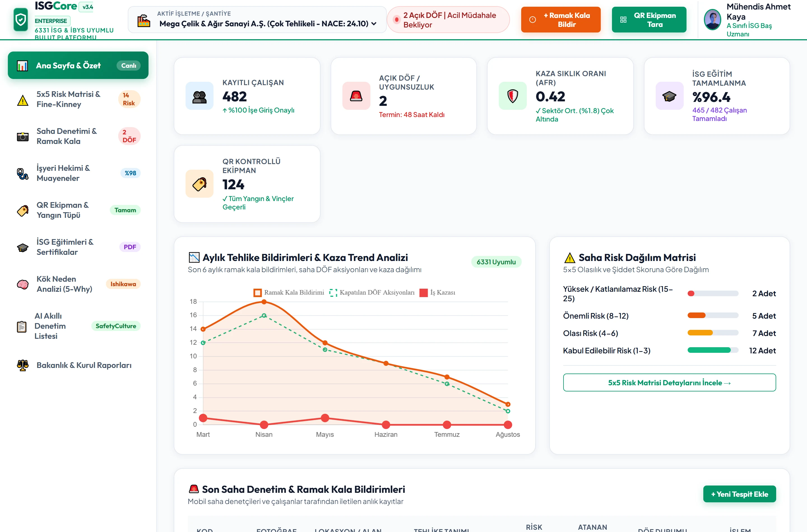Click the siren icon beside Son Saha Denetim title

194,489
